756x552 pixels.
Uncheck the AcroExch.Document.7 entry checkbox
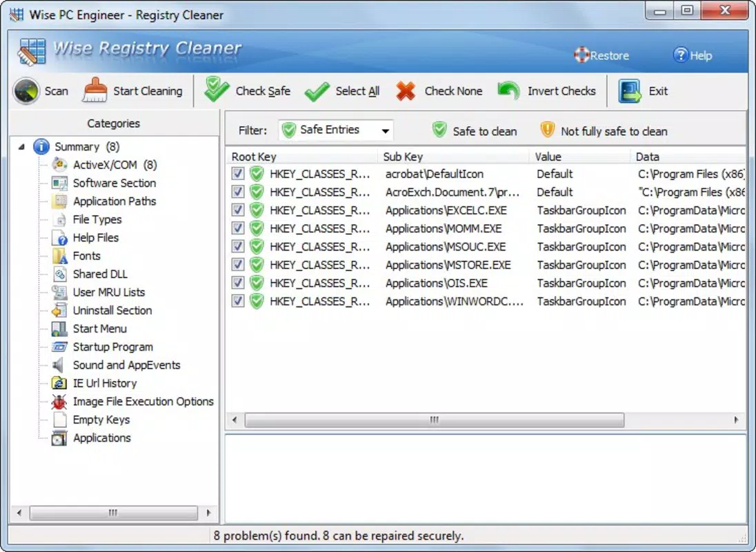[238, 192]
